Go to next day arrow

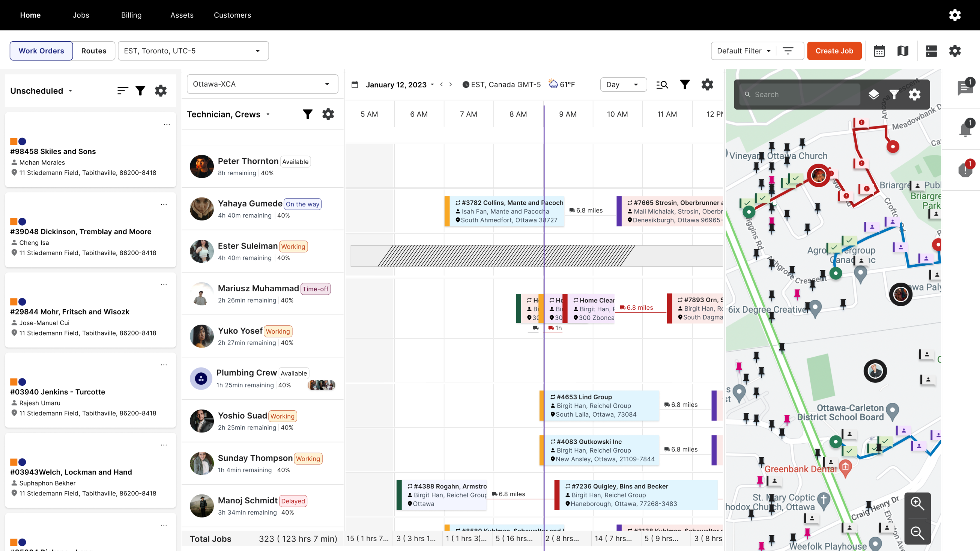(x=451, y=84)
